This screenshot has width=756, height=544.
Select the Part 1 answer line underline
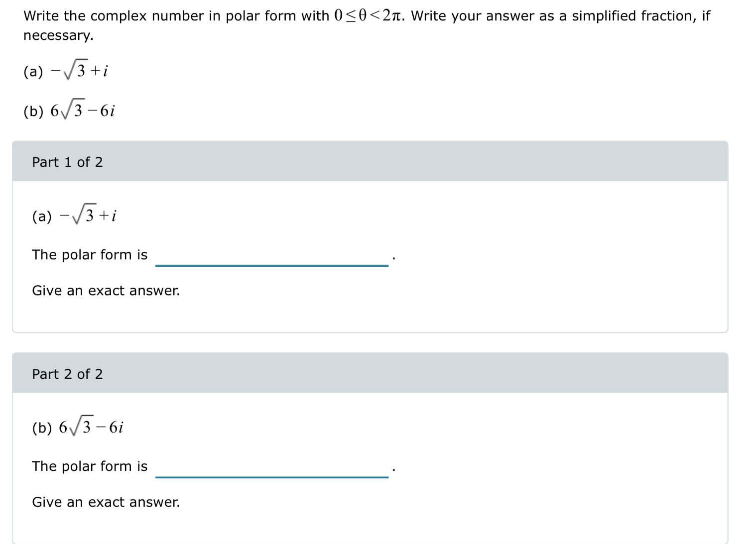coord(271,266)
